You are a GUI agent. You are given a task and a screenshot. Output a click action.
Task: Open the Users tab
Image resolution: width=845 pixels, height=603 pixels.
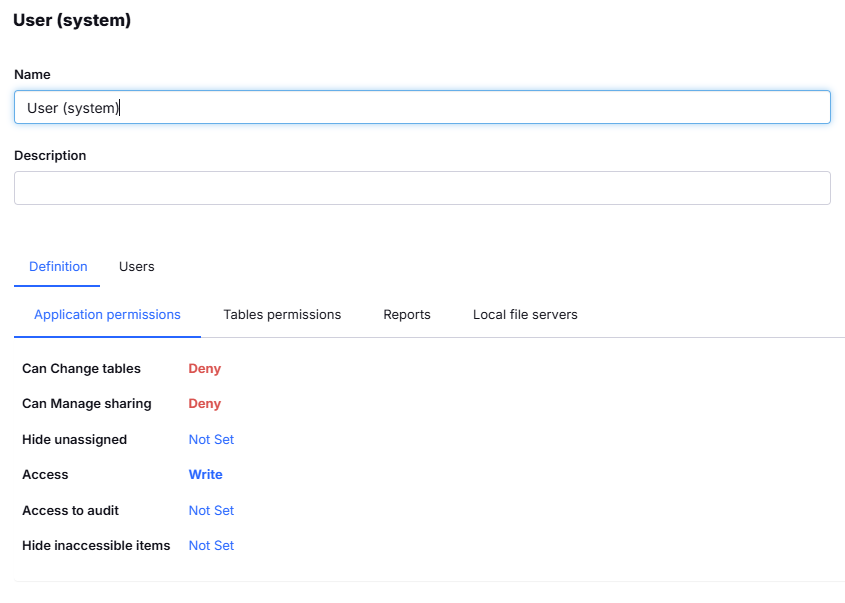point(137,267)
